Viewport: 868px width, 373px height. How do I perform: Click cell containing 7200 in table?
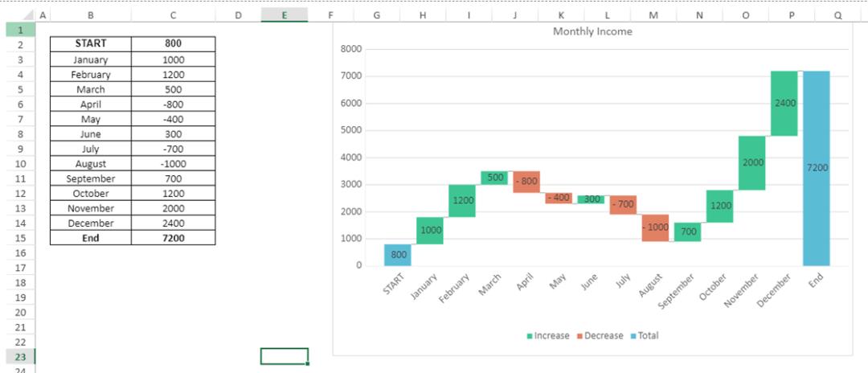(x=174, y=238)
